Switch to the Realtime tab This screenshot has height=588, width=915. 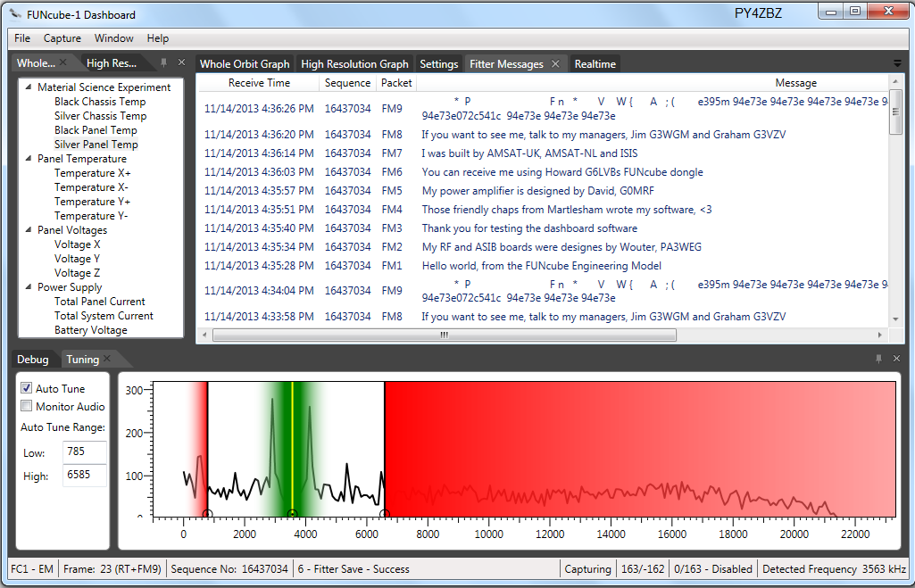[595, 63]
